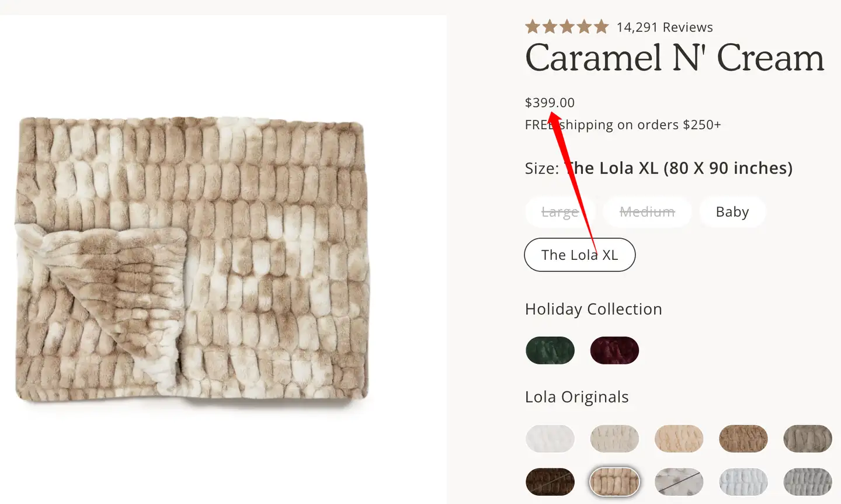The height and width of the screenshot is (504, 841).
Task: Pick the caramel brown swatch in top row
Action: pos(743,439)
